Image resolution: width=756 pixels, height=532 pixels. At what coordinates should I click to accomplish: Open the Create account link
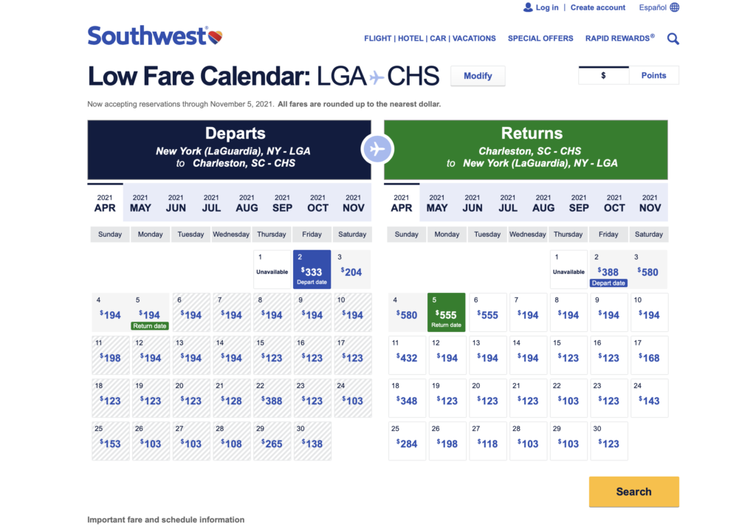pos(598,7)
